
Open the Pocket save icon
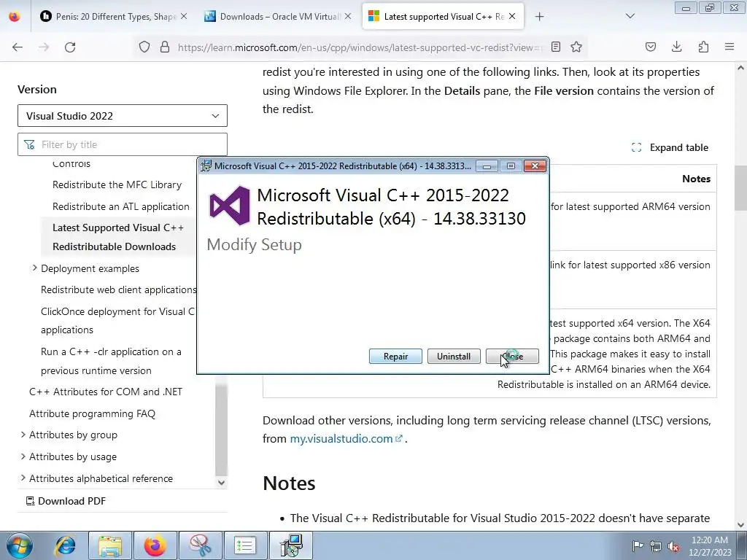pos(650,47)
